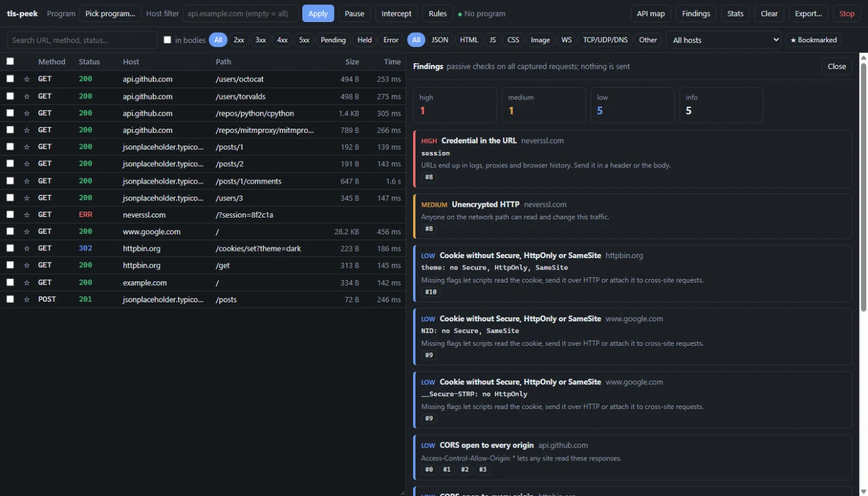Viewport: 868px width, 496px height.
Task: Sort requests by Size column
Action: [x=352, y=61]
